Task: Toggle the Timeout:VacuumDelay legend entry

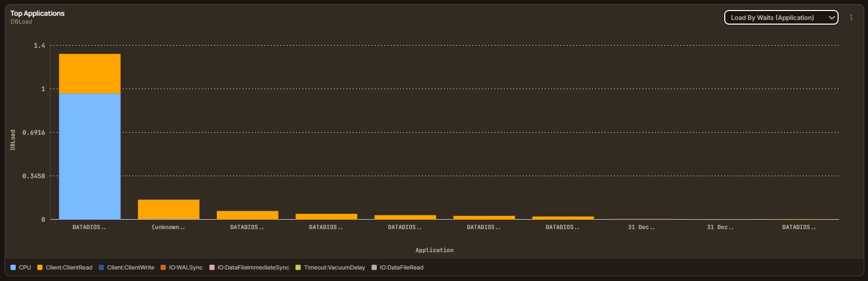Action: coord(330,267)
